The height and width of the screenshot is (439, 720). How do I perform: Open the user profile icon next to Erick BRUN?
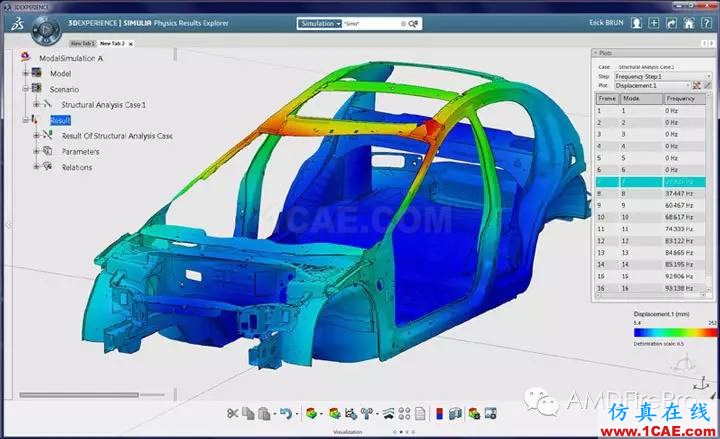636,23
